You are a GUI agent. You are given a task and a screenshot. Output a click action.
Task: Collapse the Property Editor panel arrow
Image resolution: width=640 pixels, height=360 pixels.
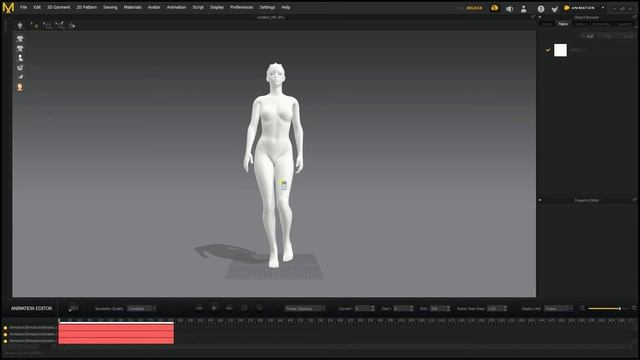540,200
